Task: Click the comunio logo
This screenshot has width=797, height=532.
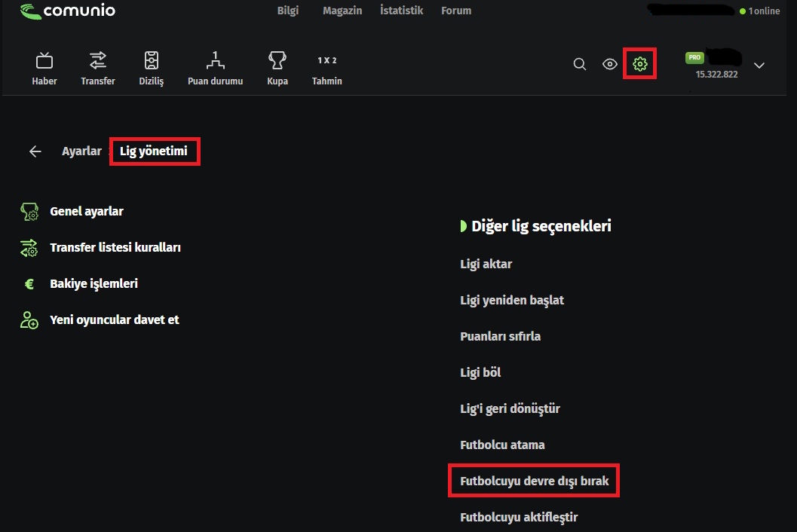Action: 68,11
